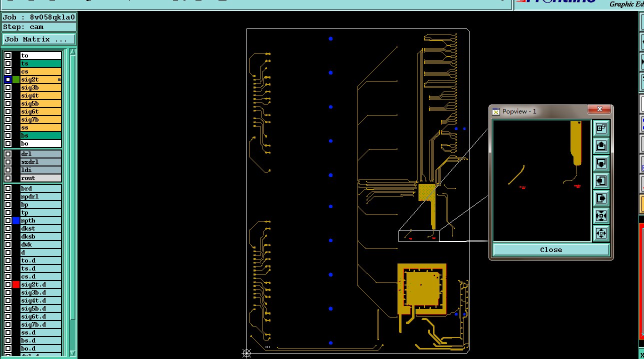Select the ldi layer name
The height and width of the screenshot is (359, 644).
41,170
